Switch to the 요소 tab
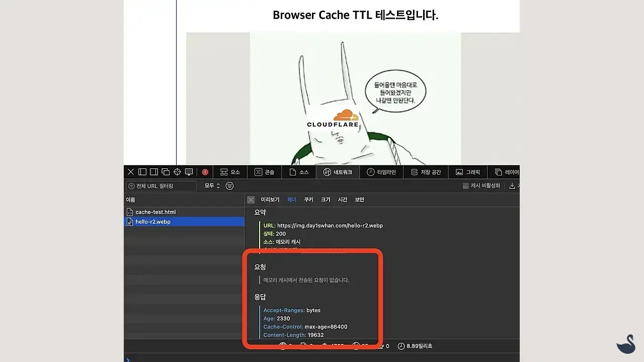Viewport: 644px width, 362px height. click(230, 172)
